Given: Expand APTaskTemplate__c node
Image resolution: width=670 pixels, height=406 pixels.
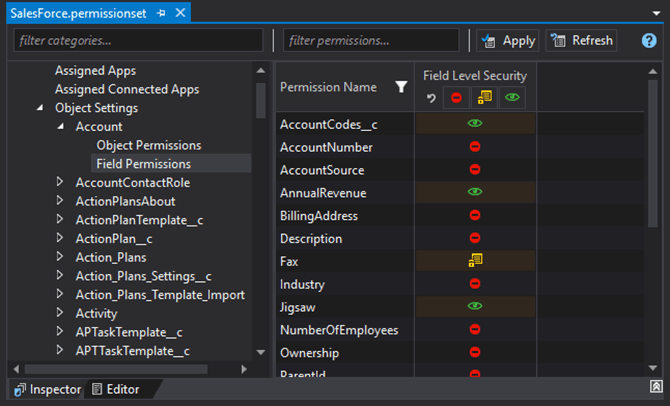Looking at the screenshot, I should click(x=60, y=331).
